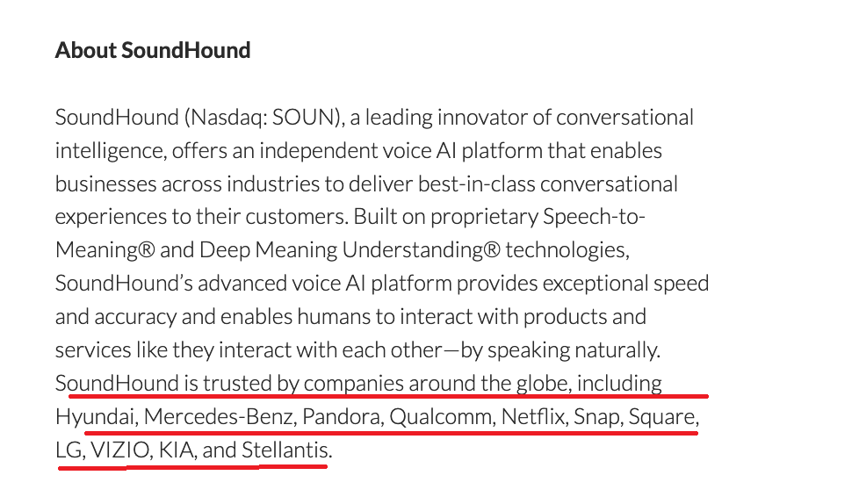This screenshot has height=504, width=859.
Task: Click the LG company name
Action: click(68, 450)
